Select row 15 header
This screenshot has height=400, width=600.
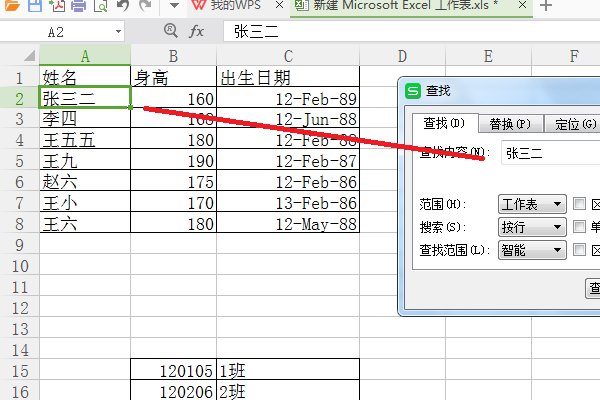pyautogui.click(x=20, y=371)
